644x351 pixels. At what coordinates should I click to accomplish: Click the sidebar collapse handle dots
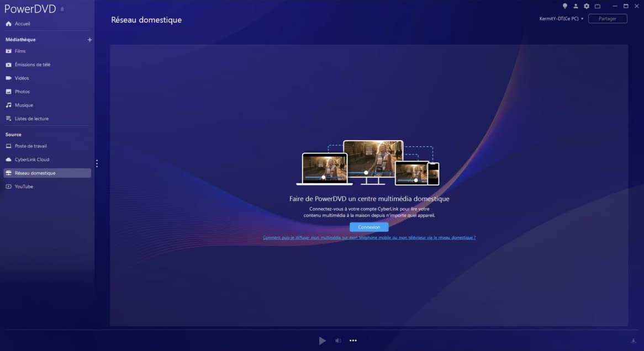tap(97, 164)
